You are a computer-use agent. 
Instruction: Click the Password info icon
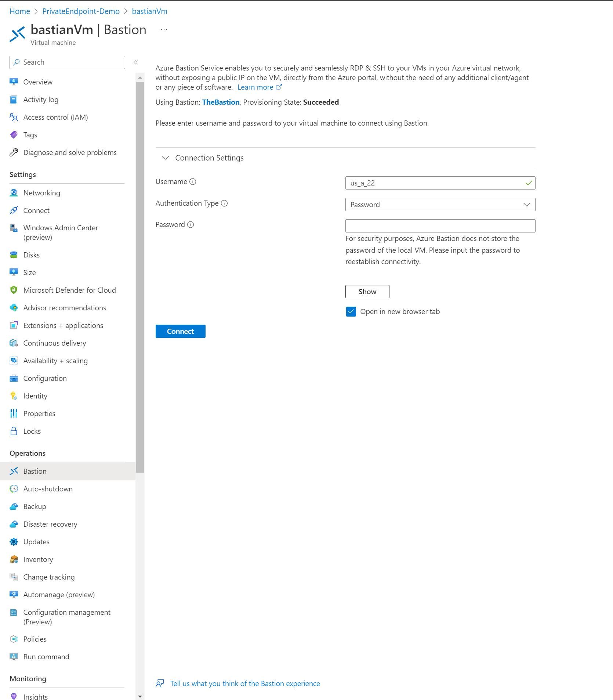click(x=191, y=225)
